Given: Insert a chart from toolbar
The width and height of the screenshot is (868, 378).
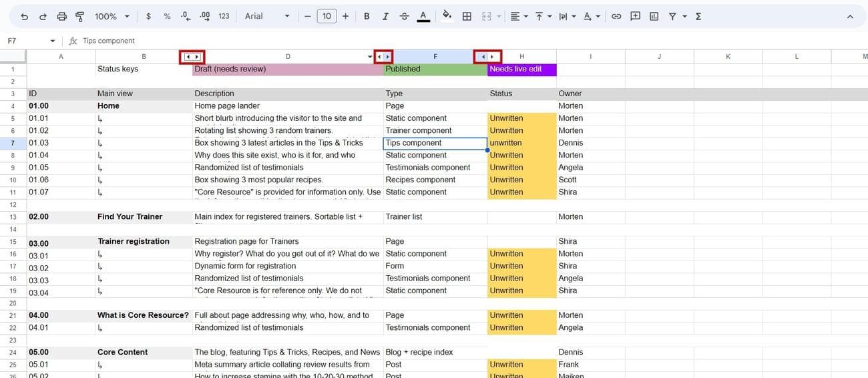Looking at the screenshot, I should tap(654, 16).
